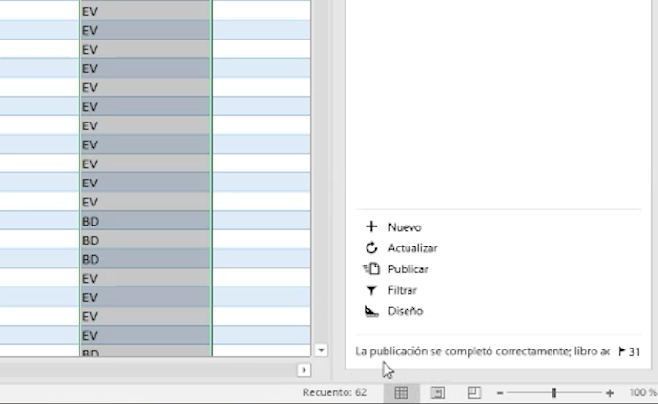Click the plus icon for Nuevo
Screen dimensions: 658x404
point(371,227)
